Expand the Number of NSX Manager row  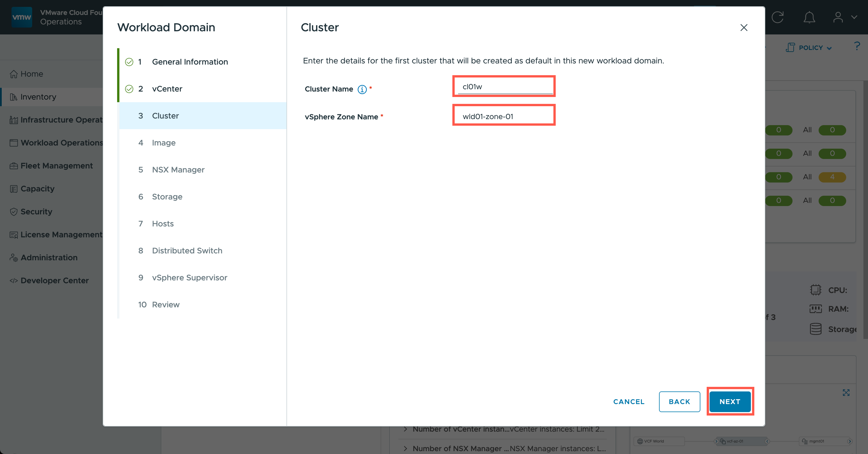click(x=405, y=449)
